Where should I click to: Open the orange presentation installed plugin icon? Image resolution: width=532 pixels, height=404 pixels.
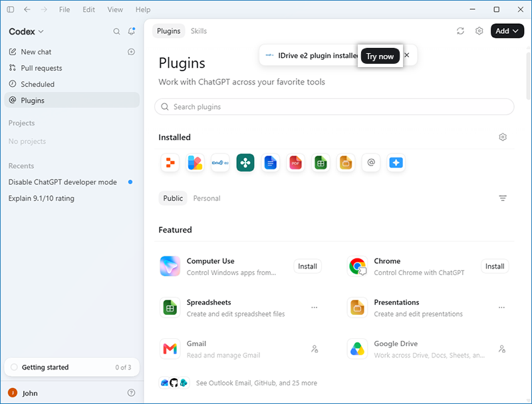pos(346,163)
